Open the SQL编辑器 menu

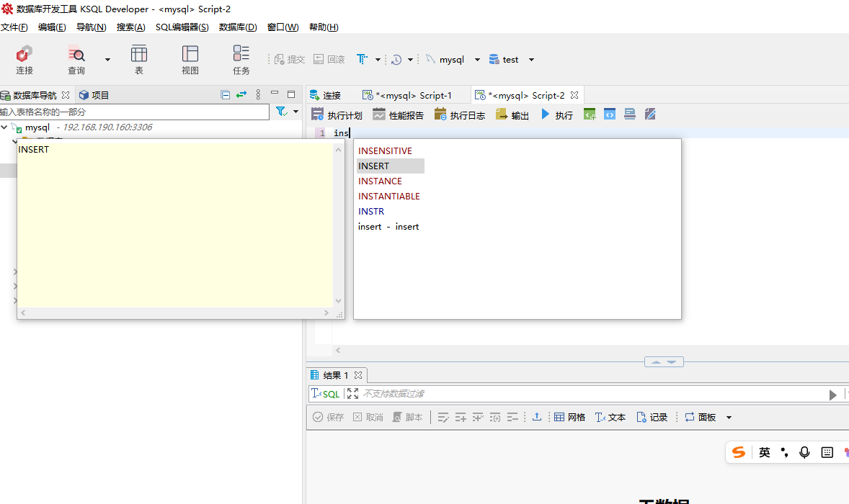182,27
